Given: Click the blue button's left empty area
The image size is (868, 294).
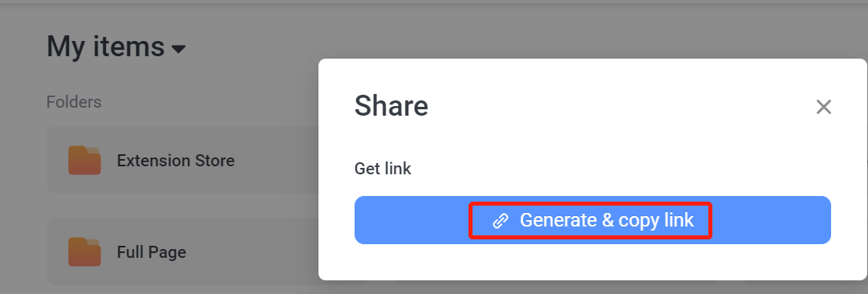Looking at the screenshot, I should 412,220.
